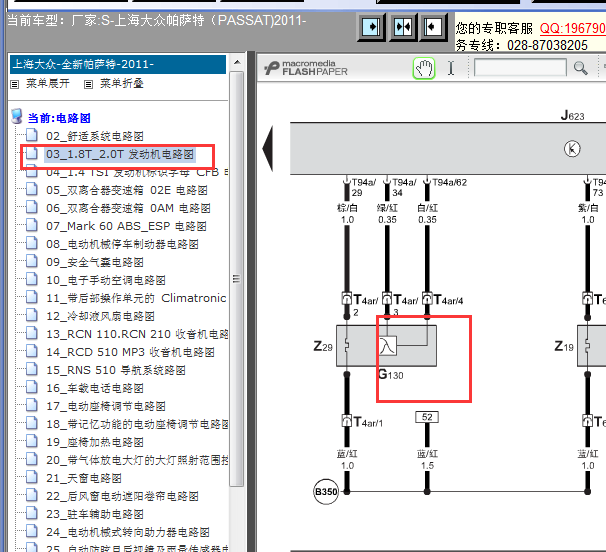606x552 pixels.
Task: Click the document icon beside 16_车载电话电路图
Action: coord(32,387)
